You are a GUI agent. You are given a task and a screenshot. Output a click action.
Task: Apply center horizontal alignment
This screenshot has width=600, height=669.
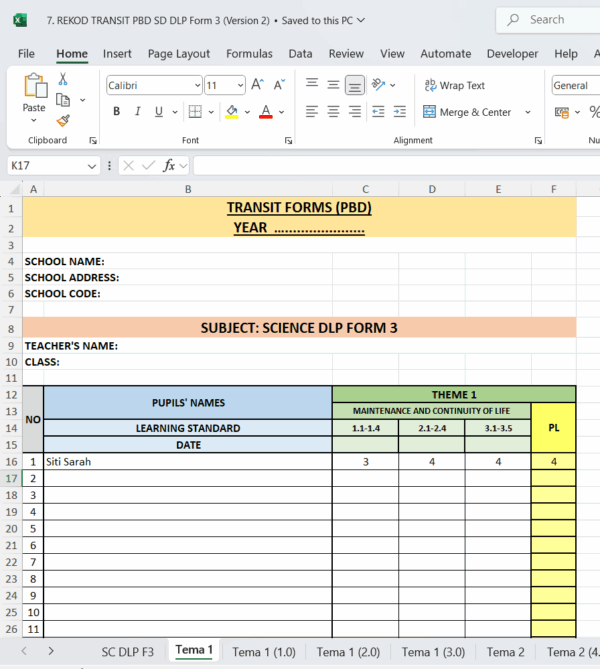tap(333, 112)
